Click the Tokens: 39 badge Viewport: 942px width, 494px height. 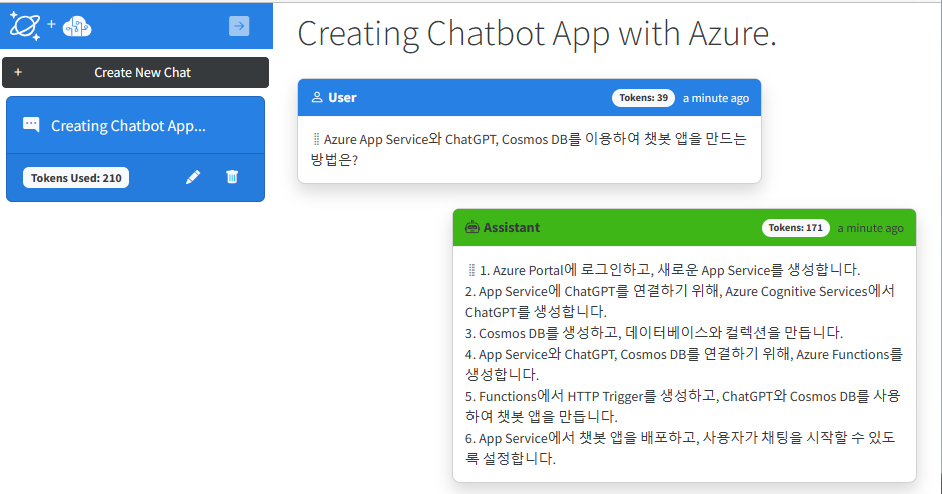coord(643,97)
